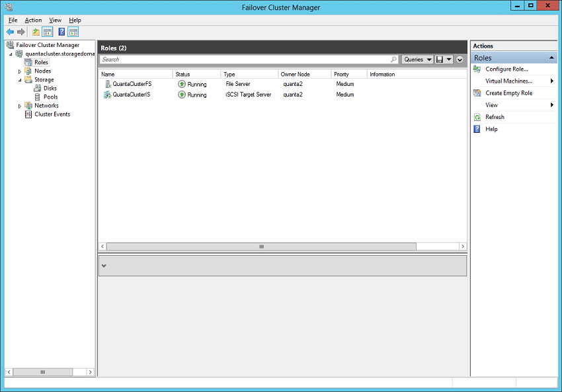Screen dimensions: 562x392
Task: Click the Create Empty Role icon
Action: point(477,93)
